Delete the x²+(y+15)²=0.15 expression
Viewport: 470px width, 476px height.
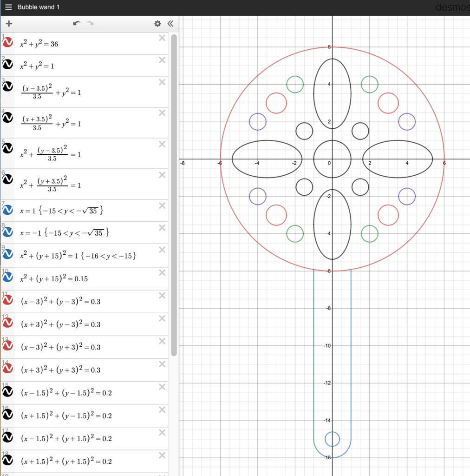[x=162, y=273]
